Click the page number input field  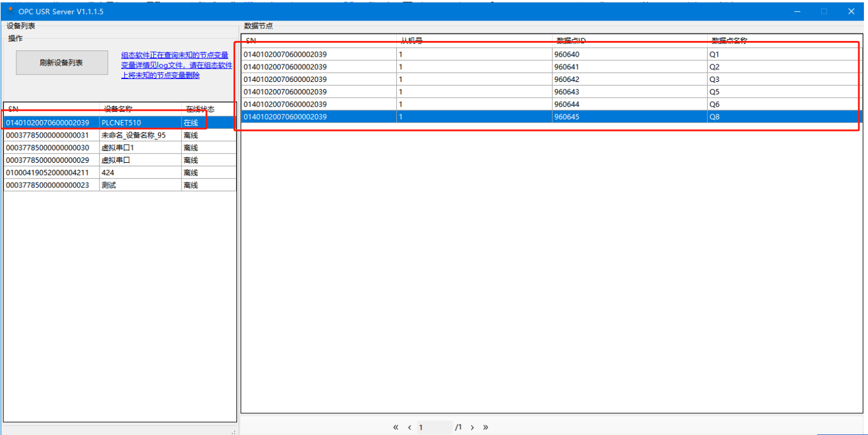[434, 427]
